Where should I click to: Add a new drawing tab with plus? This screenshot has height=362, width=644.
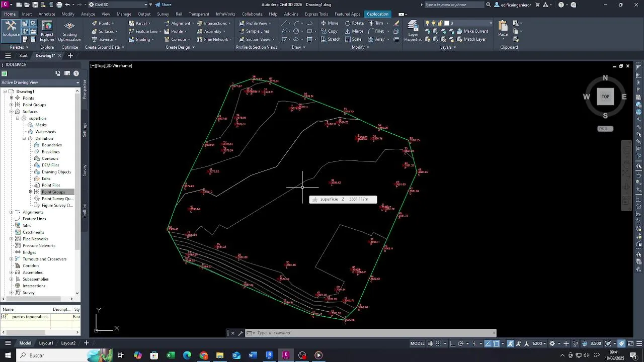[70, 56]
